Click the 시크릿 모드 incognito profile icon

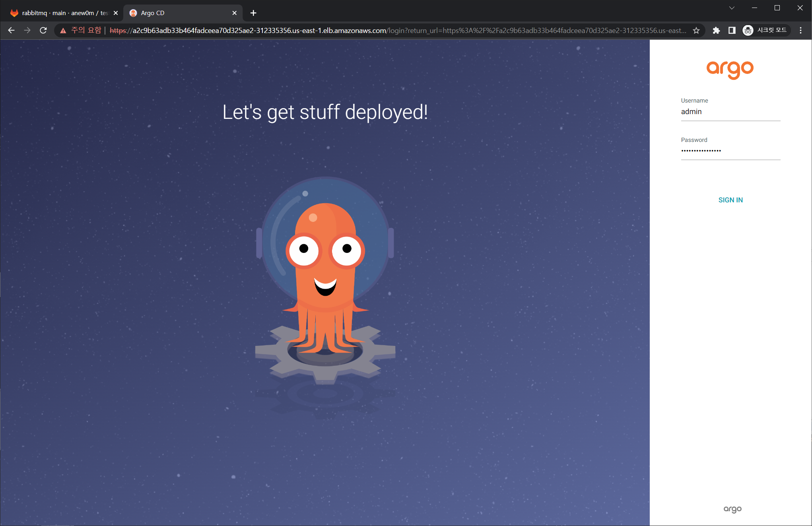point(748,30)
